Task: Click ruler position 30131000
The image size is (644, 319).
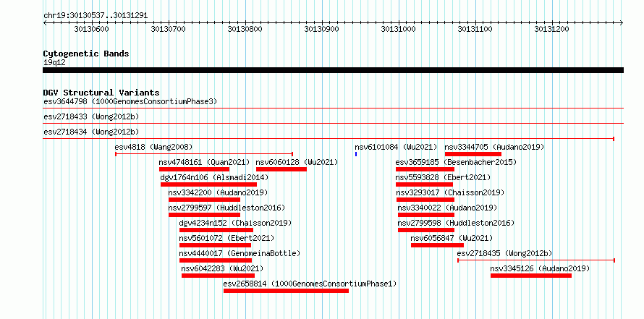Action: (x=399, y=29)
